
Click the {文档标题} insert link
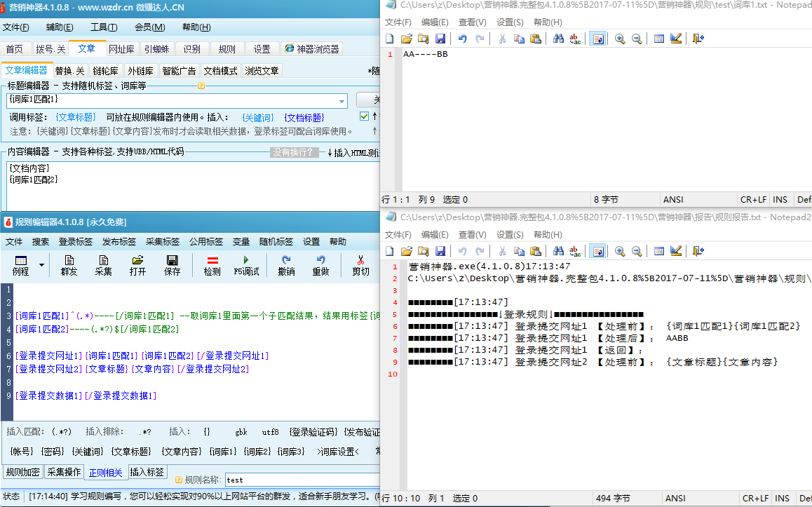click(x=304, y=118)
